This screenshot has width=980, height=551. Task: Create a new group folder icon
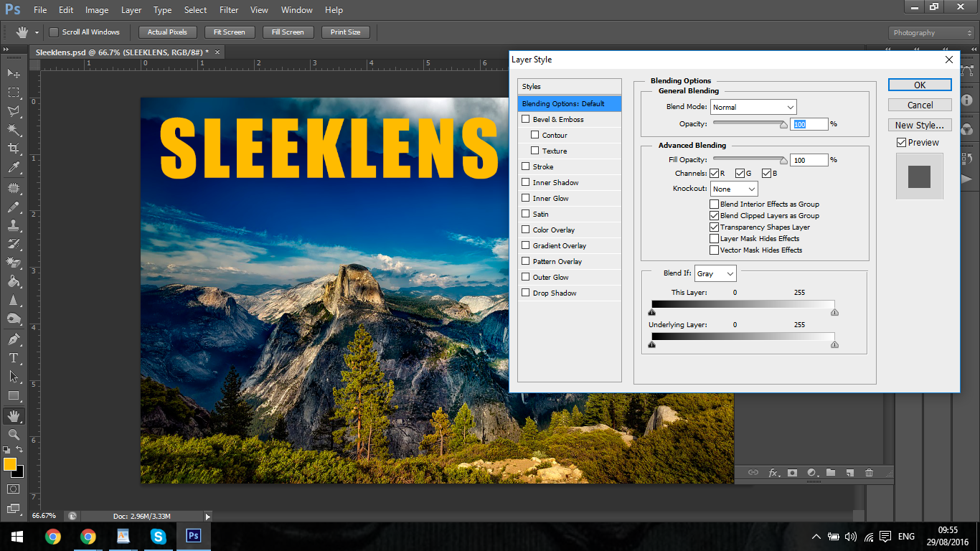(831, 473)
